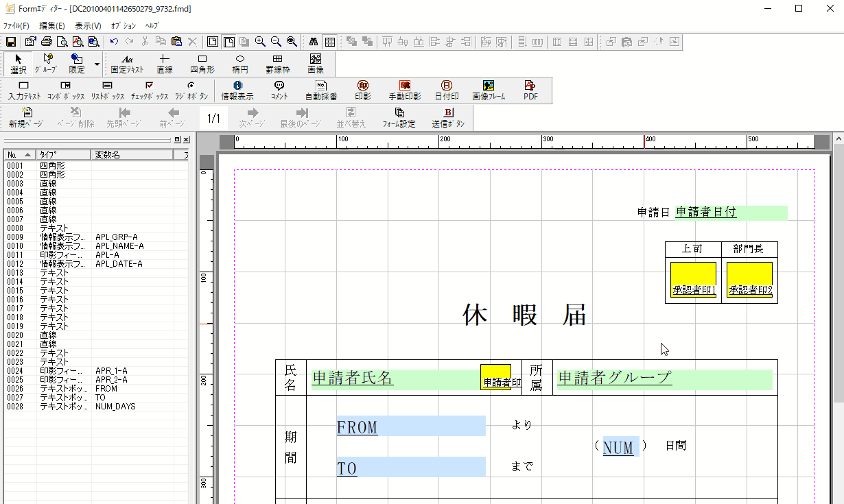
Task: Select the TO text box on the form
Action: click(411, 467)
